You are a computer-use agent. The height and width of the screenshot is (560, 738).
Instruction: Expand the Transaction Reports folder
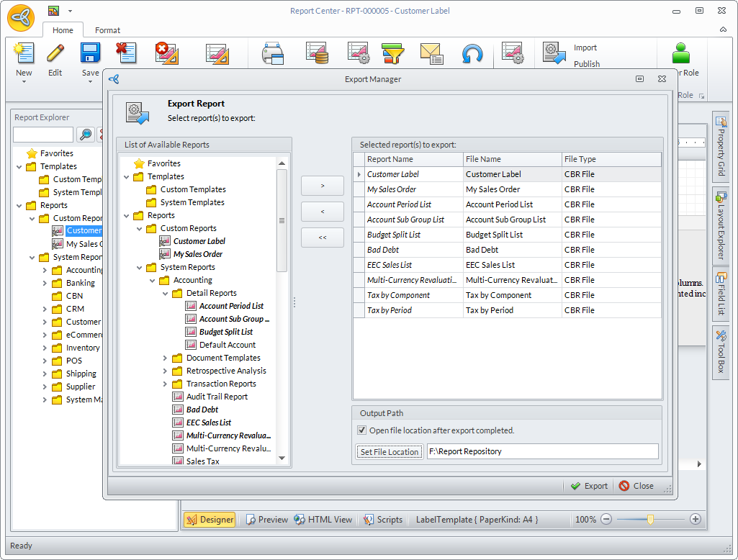coord(165,384)
